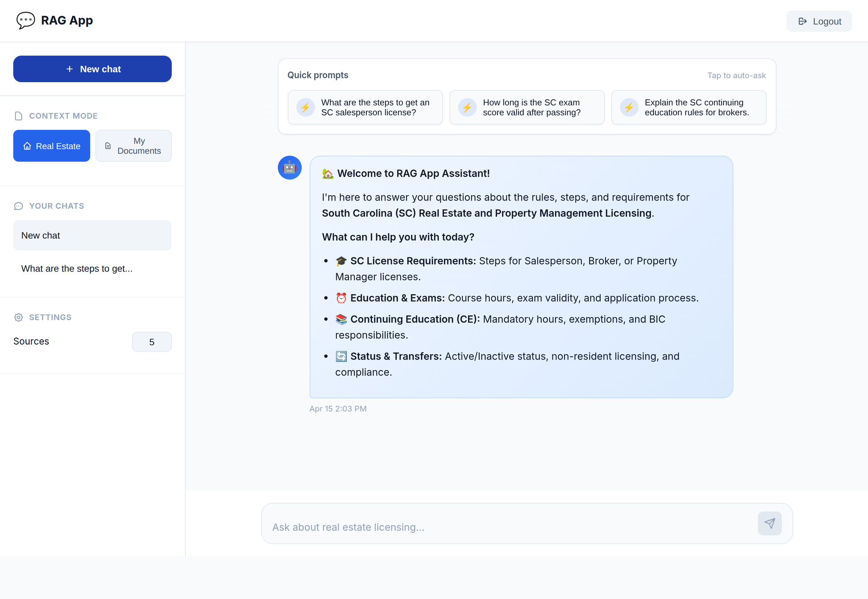Switch context mode to Real Estate
The image size is (868, 599).
(x=52, y=146)
